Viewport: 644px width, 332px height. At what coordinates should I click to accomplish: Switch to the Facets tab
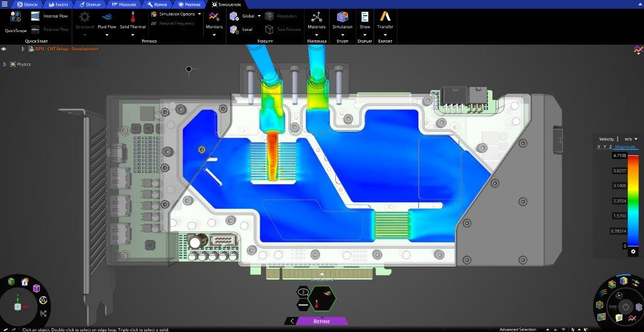coord(58,4)
